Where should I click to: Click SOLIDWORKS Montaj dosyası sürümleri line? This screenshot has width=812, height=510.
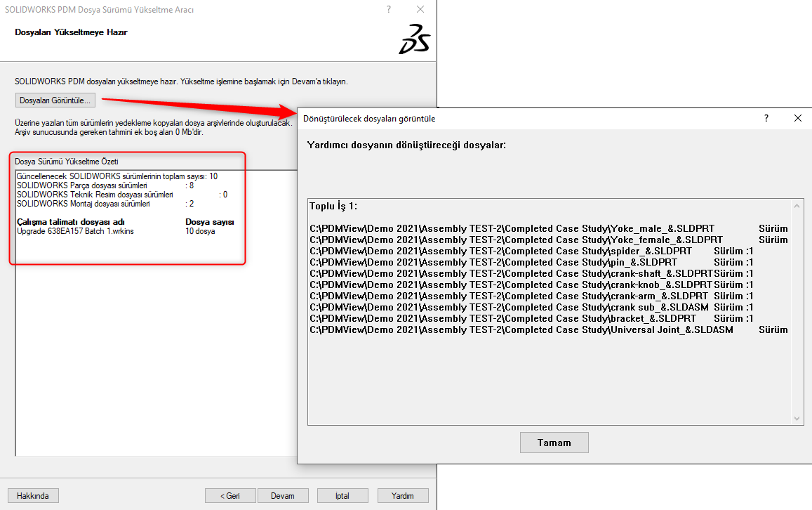coord(105,204)
